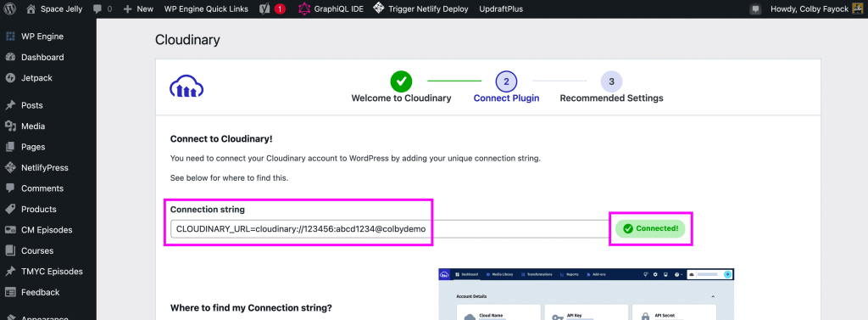The height and width of the screenshot is (320, 868).
Task: Click the New content button
Action: (138, 8)
